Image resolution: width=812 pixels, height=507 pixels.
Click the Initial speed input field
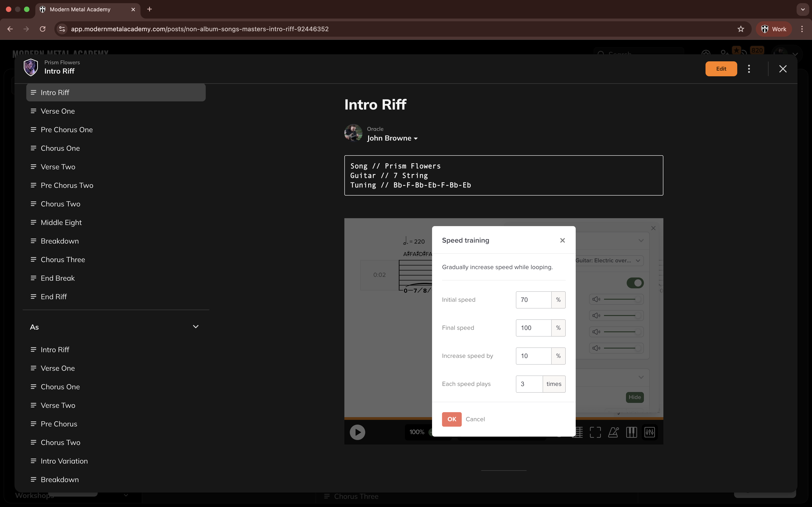point(534,300)
